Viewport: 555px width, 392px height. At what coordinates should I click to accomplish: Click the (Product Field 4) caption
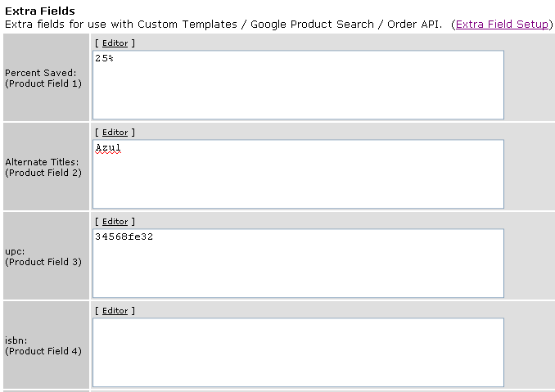pyautogui.click(x=43, y=351)
